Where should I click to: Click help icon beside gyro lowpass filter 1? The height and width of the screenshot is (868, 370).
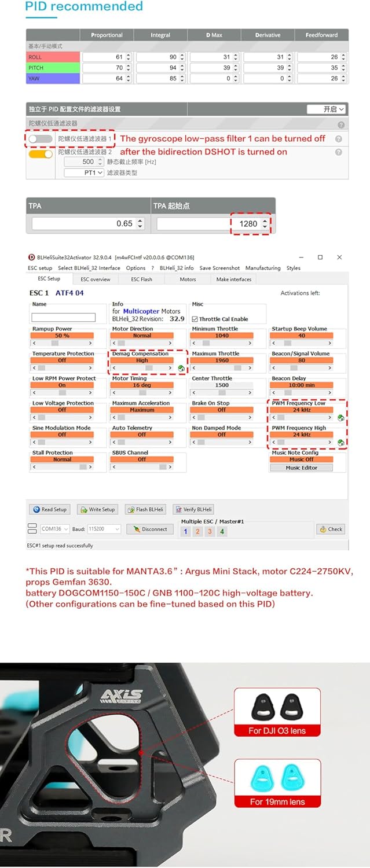[338, 139]
